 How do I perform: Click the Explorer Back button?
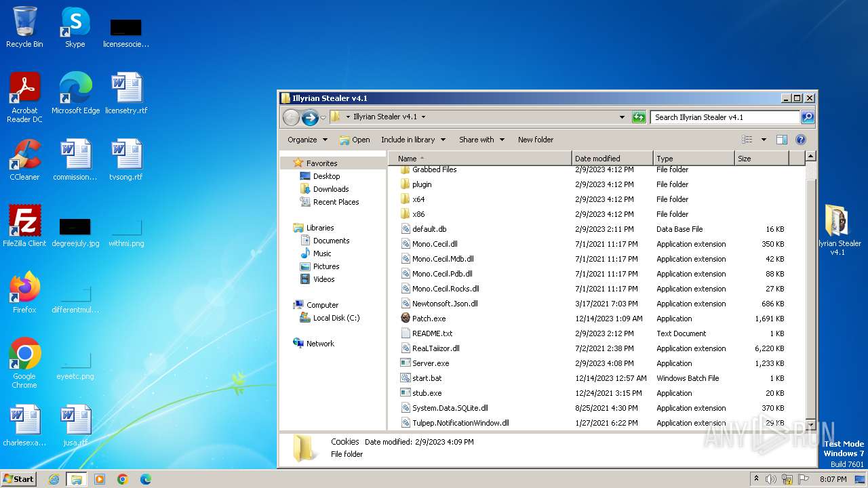click(291, 117)
